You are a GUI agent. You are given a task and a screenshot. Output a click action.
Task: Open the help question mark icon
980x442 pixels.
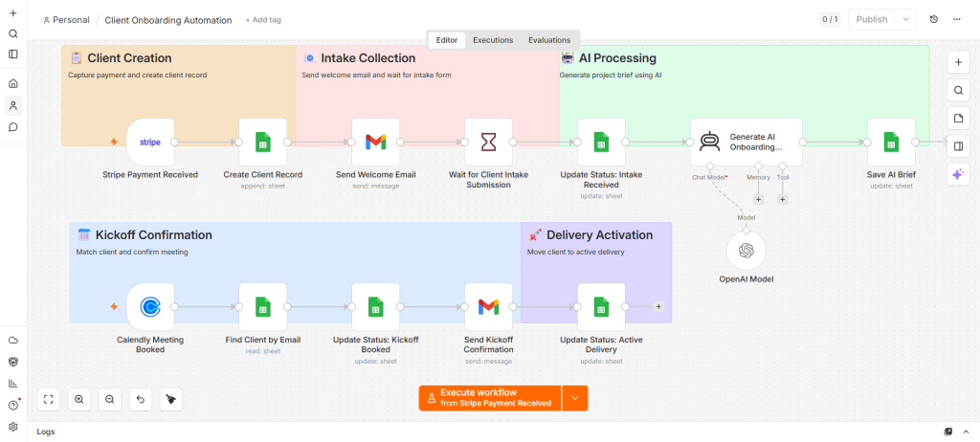coord(13,405)
